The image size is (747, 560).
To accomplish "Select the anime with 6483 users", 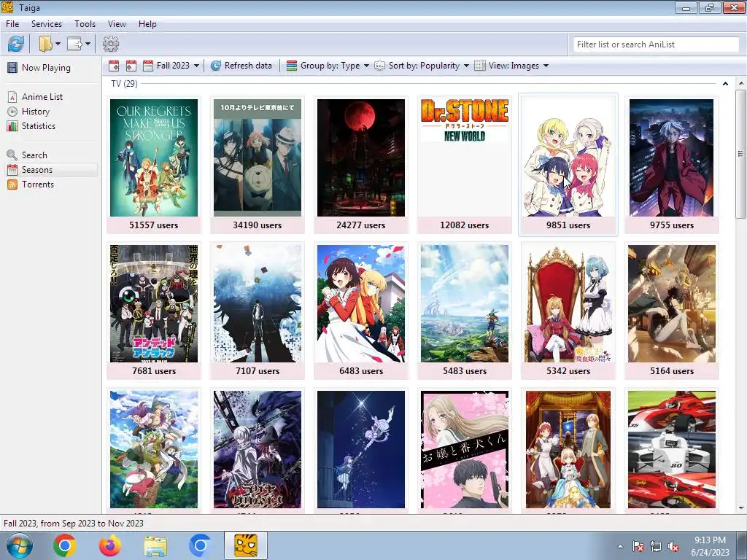I will click(x=361, y=311).
